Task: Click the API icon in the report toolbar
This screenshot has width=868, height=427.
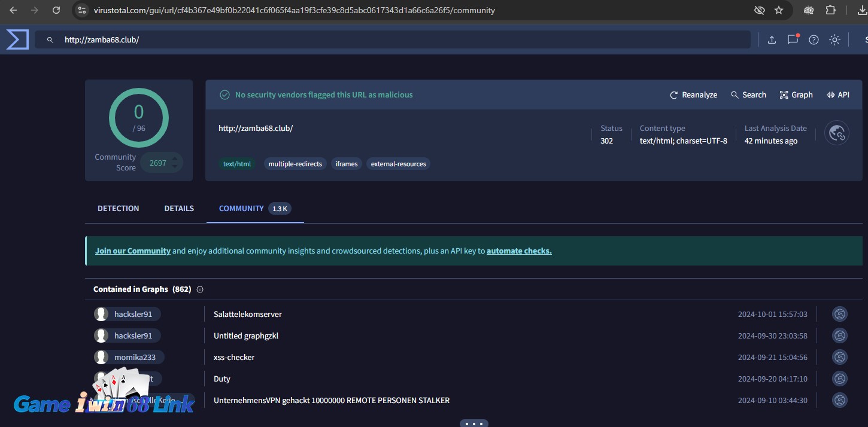Action: click(837, 94)
